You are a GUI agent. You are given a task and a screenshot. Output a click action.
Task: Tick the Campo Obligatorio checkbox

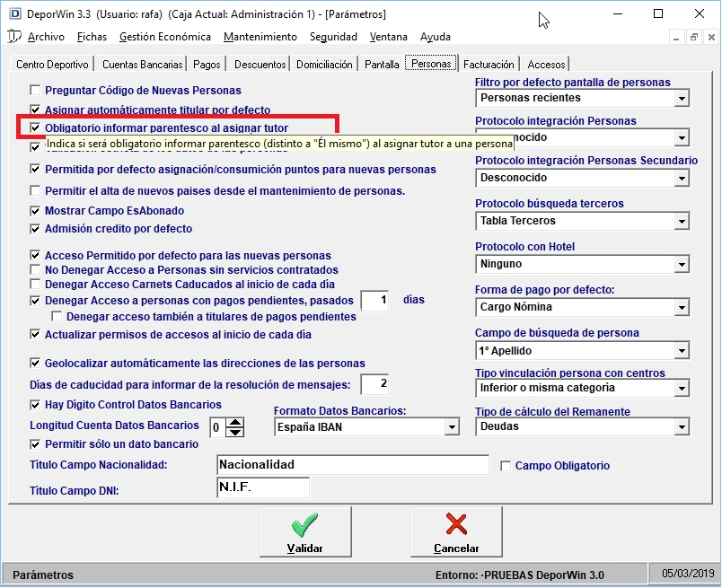point(506,466)
